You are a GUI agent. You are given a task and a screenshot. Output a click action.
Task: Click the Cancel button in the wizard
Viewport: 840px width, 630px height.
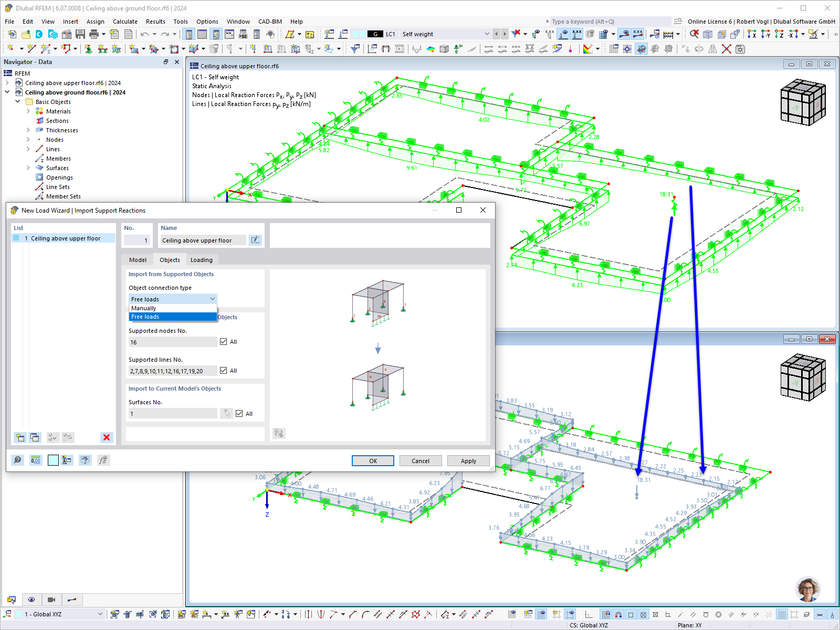[x=421, y=461]
